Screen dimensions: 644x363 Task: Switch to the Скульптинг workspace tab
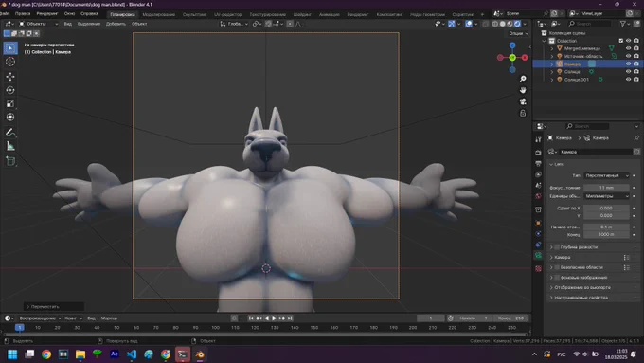click(194, 14)
